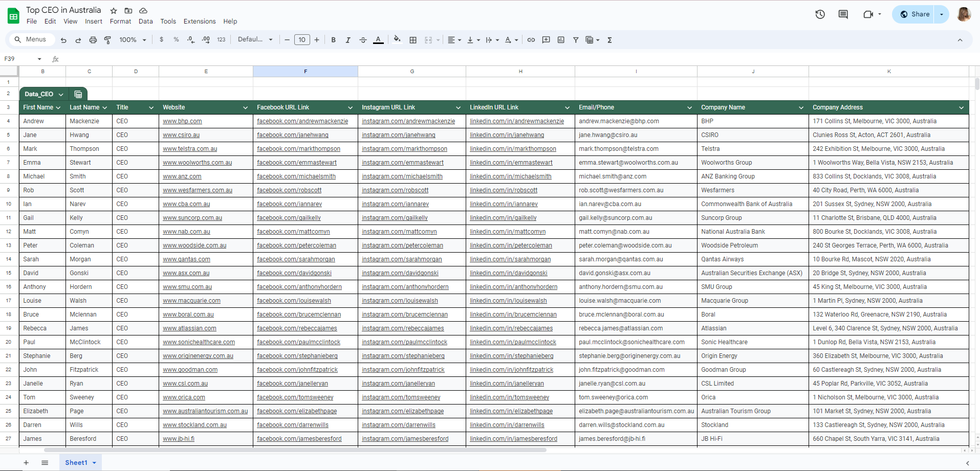Click the insert link icon
Image resolution: width=980 pixels, height=471 pixels.
pyautogui.click(x=531, y=40)
